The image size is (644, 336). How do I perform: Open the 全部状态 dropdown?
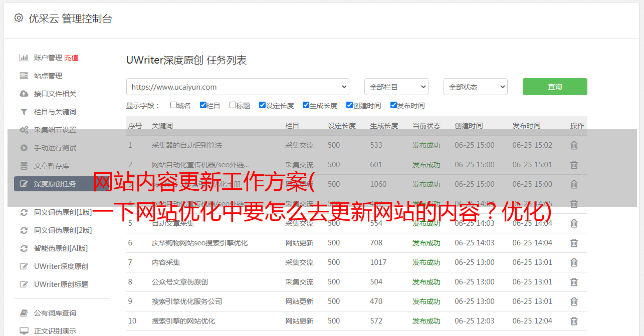[476, 87]
